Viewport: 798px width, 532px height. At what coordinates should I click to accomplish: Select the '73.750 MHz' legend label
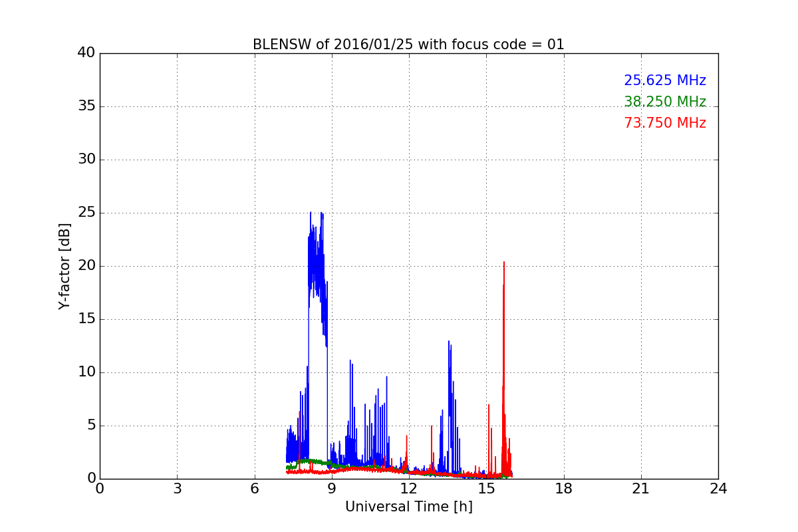[x=665, y=123]
